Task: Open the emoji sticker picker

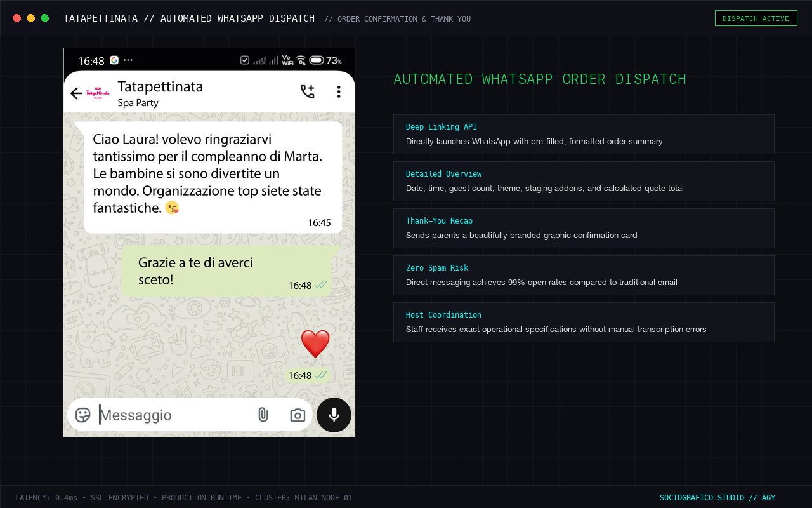Action: pyautogui.click(x=83, y=415)
